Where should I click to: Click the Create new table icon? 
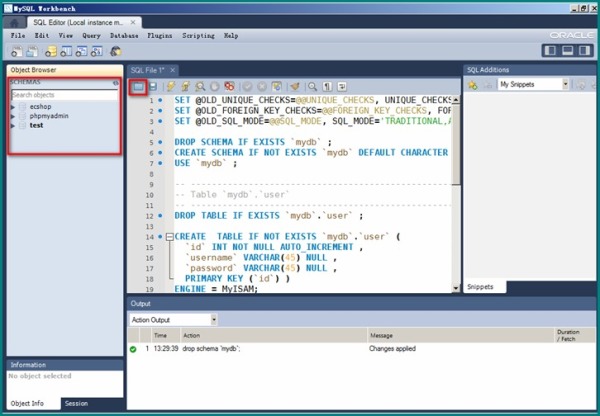66,51
